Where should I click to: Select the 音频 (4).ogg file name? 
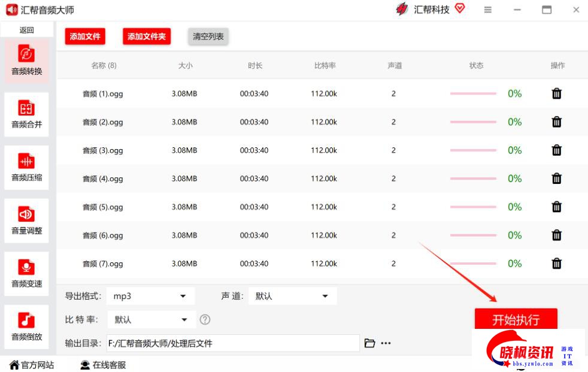point(103,179)
